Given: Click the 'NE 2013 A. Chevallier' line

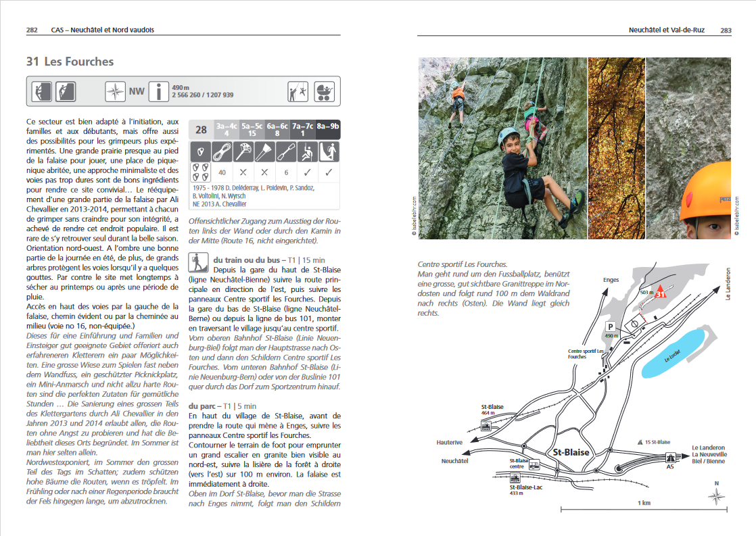Looking at the screenshot, I should [x=219, y=204].
